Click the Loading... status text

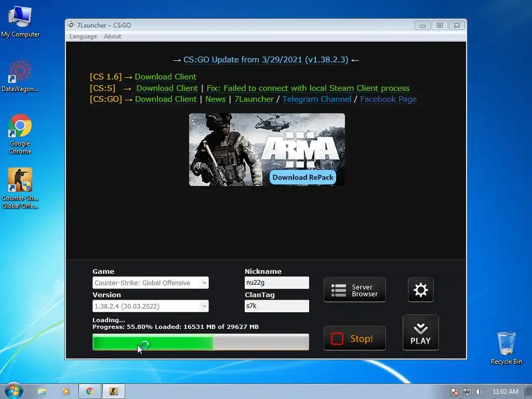(109, 320)
